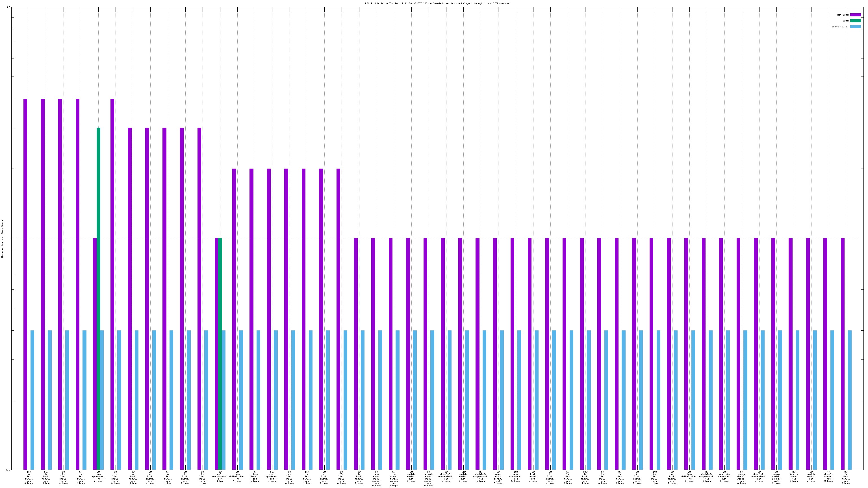Click the y-axis tick label '10'
This screenshot has width=868, height=488.
(x=8, y=7)
